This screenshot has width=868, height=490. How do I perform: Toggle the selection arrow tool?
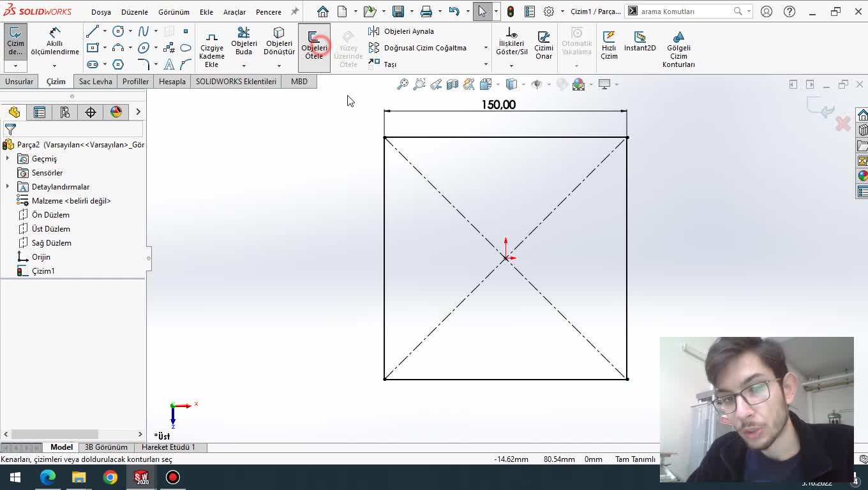(482, 11)
